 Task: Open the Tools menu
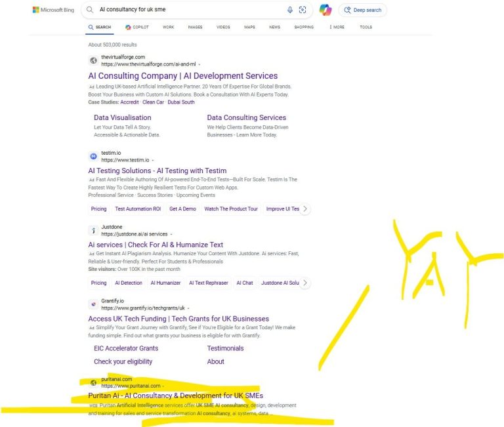(x=366, y=28)
